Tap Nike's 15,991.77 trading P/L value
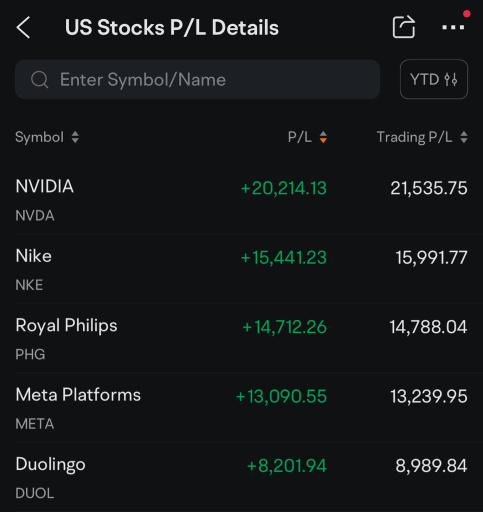The width and height of the screenshot is (483, 512). pyautogui.click(x=431, y=258)
